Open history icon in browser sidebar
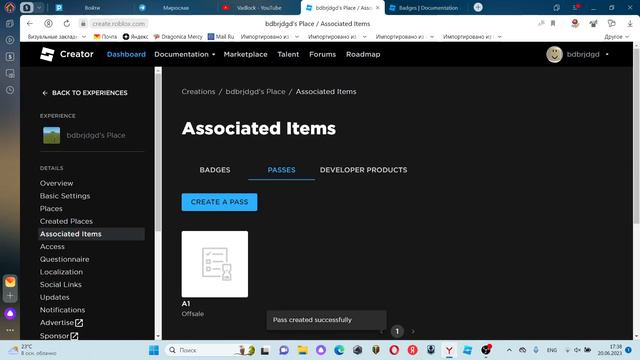The width and height of the screenshot is (640, 360). click(x=10, y=90)
